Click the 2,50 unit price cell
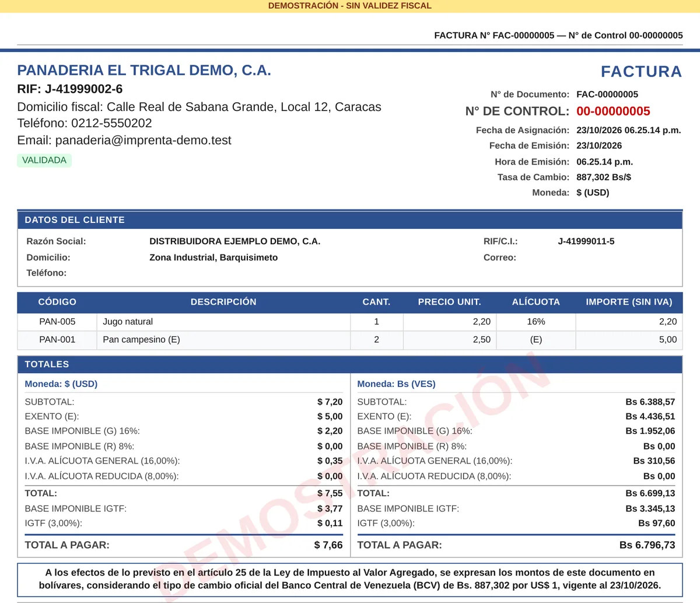The height and width of the screenshot is (603, 700). click(x=450, y=340)
